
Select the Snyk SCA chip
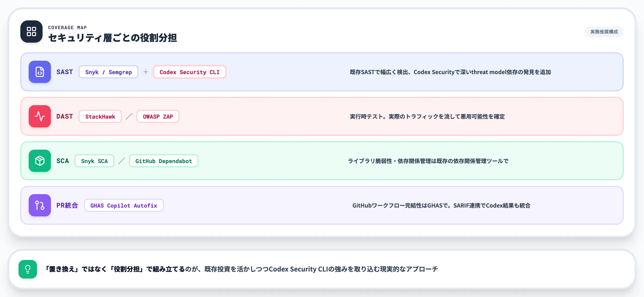[x=95, y=161]
